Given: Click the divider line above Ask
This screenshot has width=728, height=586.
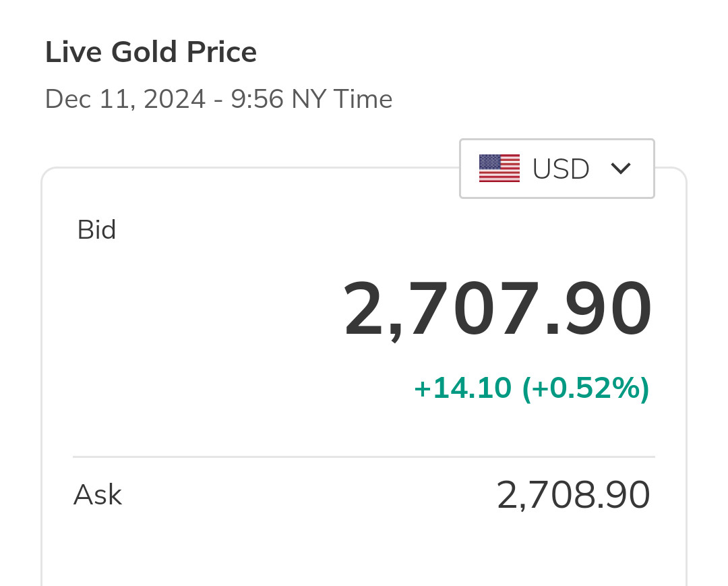Looking at the screenshot, I should point(364,457).
